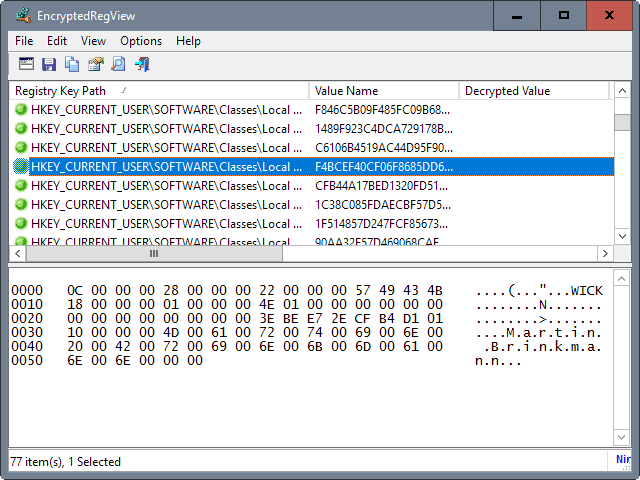This screenshot has width=640, height=480.
Task: Click green icon of 1F514857D247FCF85673 row
Action: pyautogui.click(x=21, y=224)
